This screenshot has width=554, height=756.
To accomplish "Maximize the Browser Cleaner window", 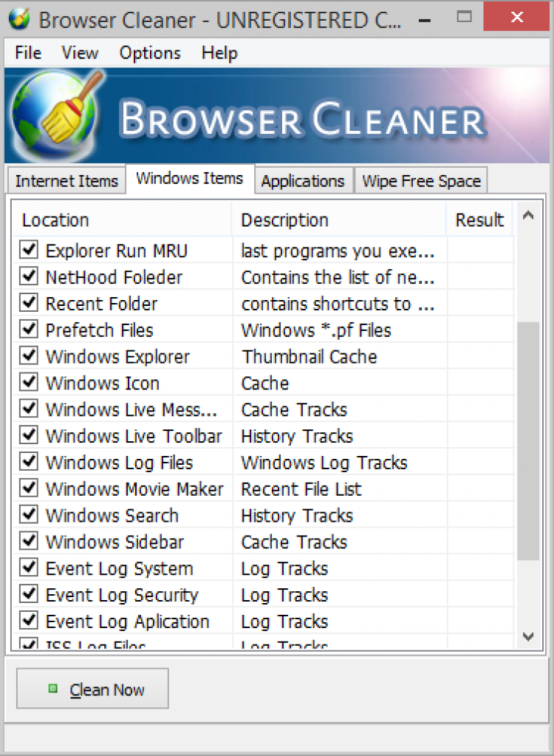I will coord(464,18).
